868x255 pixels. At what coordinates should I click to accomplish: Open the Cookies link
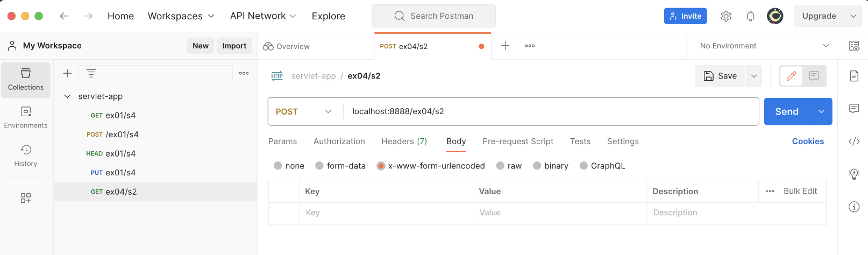tap(808, 141)
